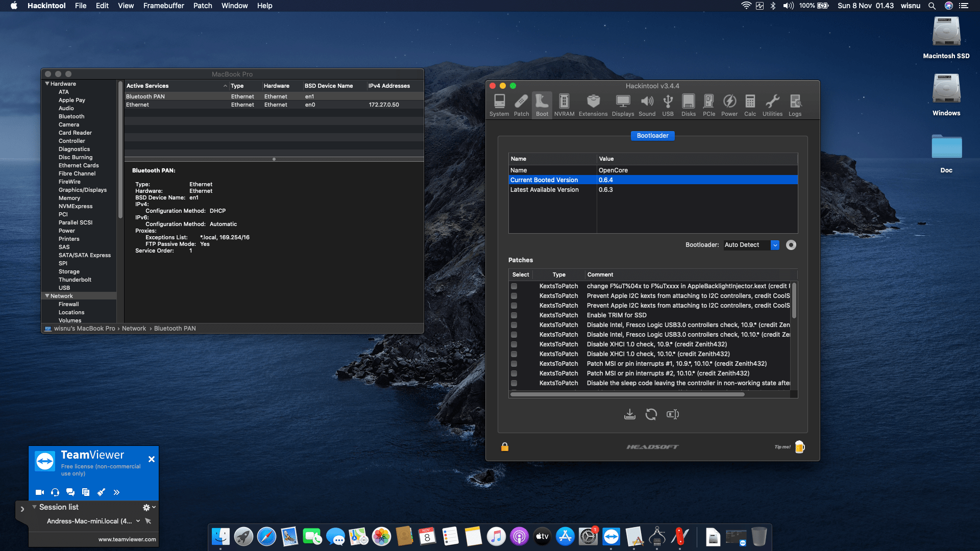This screenshot has width=980, height=551.
Task: Open the NVRAM section in Hackintool
Action: click(564, 105)
